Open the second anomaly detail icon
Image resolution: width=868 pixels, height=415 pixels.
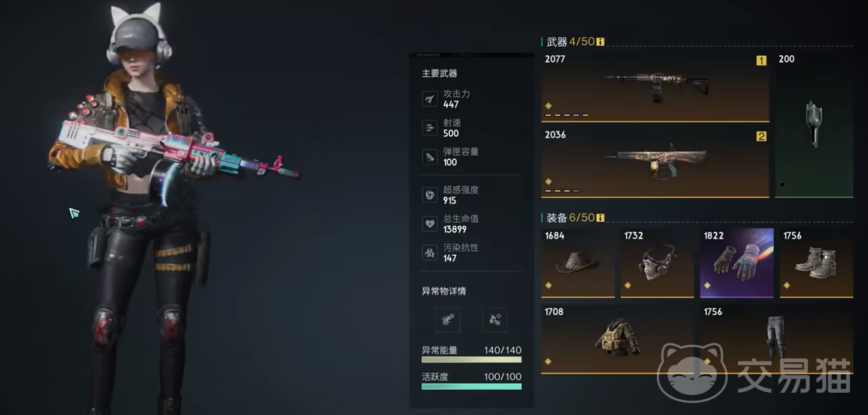pos(495,320)
